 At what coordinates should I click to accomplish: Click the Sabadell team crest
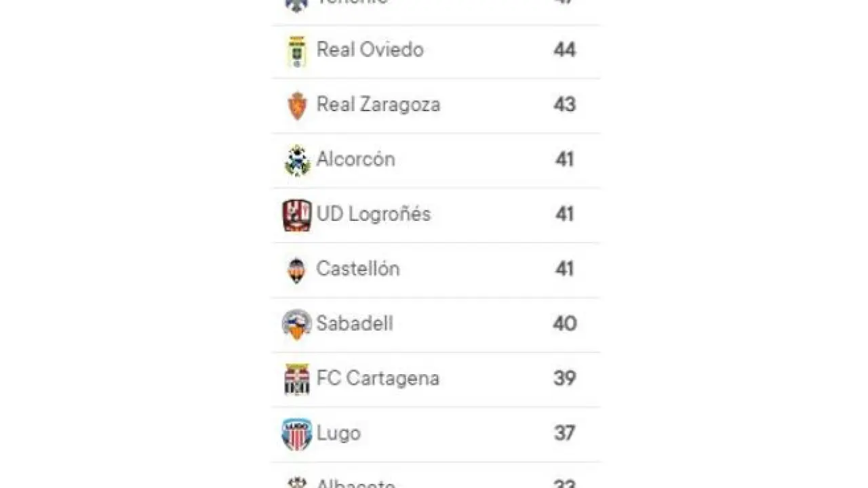tap(297, 325)
